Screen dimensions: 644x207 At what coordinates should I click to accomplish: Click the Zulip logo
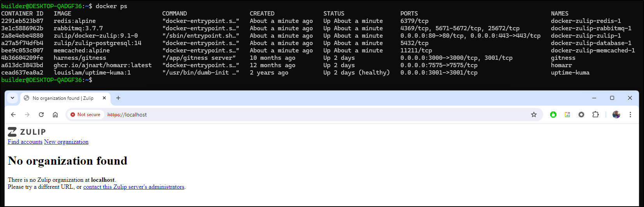(x=27, y=132)
